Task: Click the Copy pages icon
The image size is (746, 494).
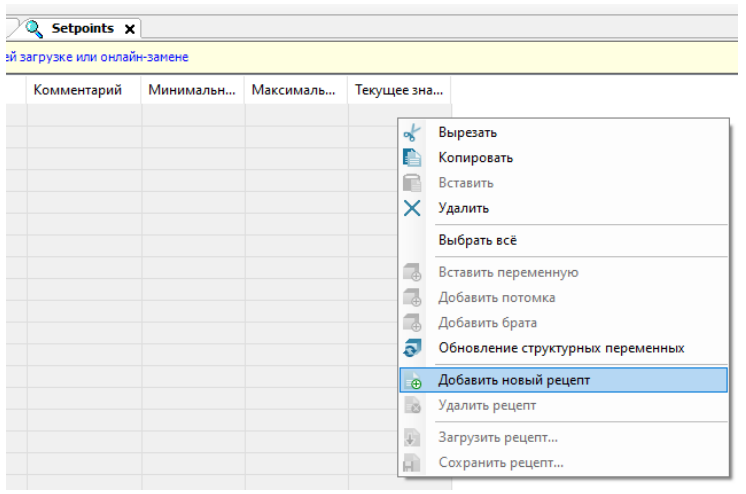Action: 412,158
